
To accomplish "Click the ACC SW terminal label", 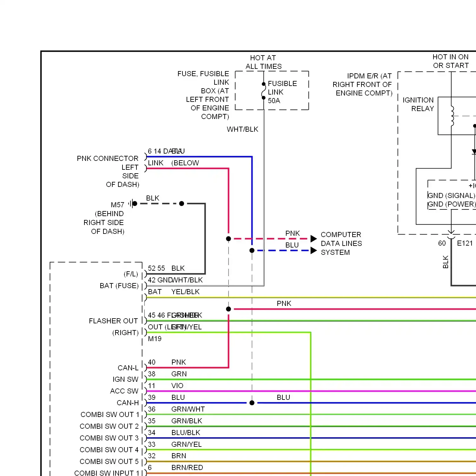I will pyautogui.click(x=124, y=391).
